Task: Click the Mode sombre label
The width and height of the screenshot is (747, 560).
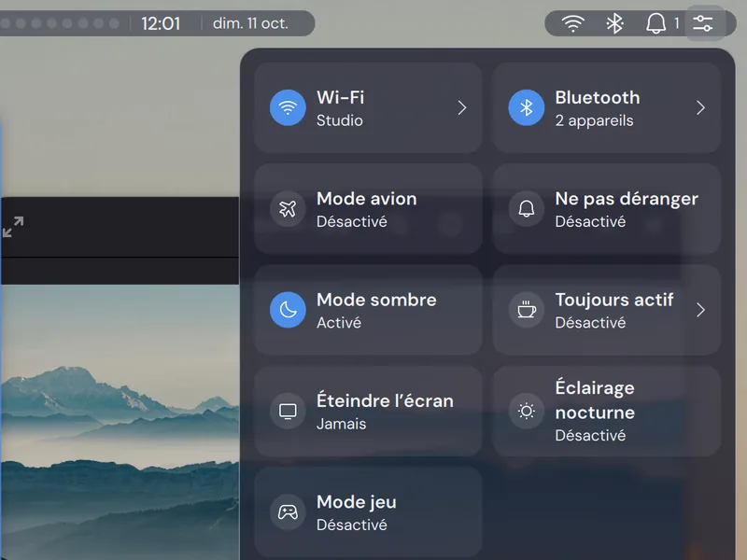Action: 376,300
